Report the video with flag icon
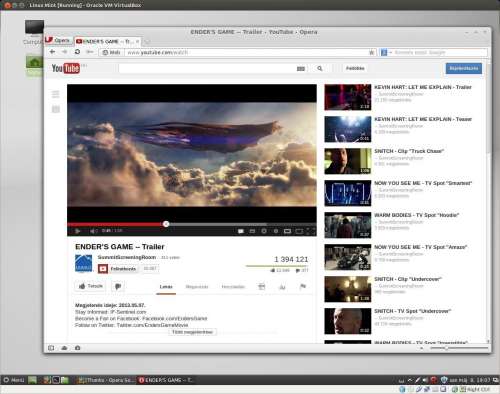The image size is (500, 394). click(303, 286)
